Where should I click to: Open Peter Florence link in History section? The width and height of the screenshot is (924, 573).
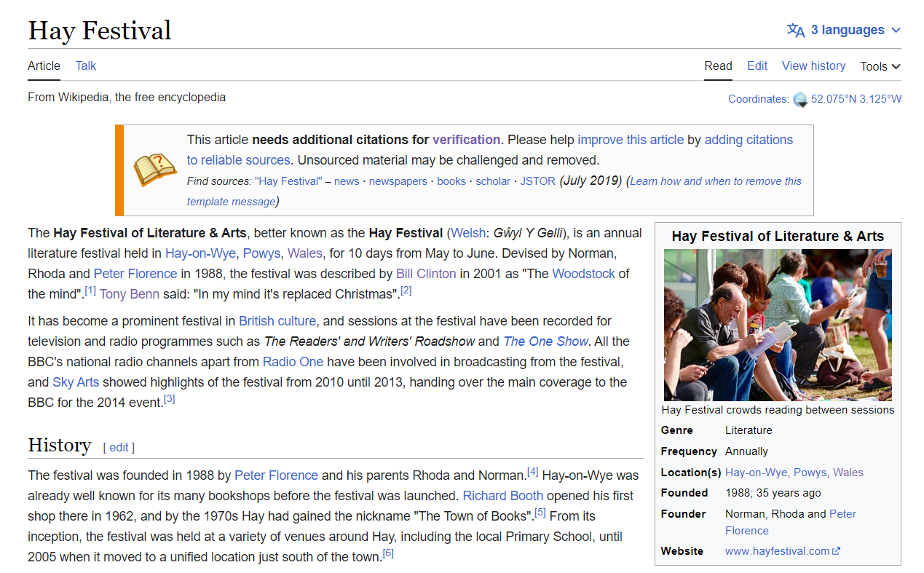(276, 475)
